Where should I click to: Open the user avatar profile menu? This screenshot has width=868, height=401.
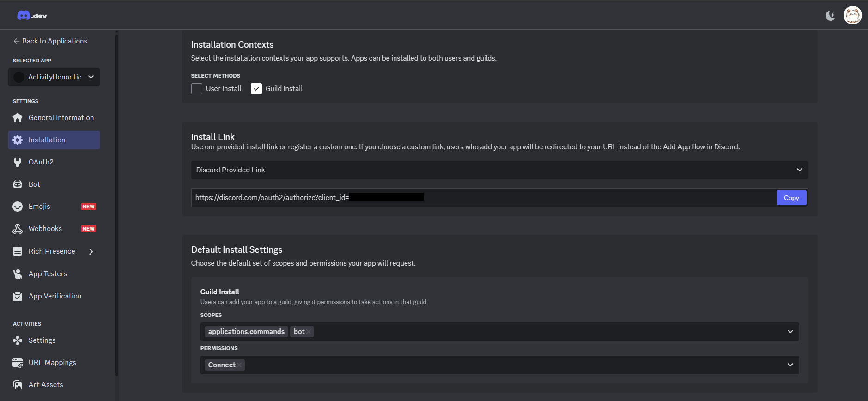click(852, 16)
